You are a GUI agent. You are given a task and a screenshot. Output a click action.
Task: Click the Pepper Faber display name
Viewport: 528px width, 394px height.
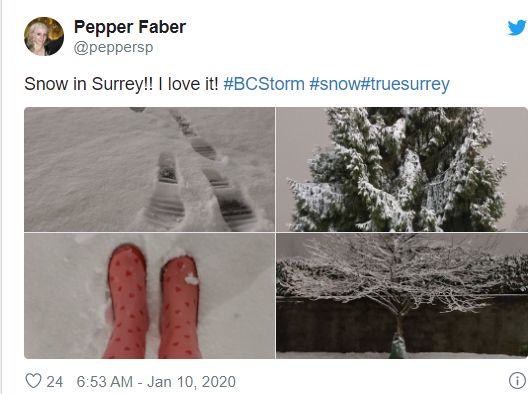(130, 27)
